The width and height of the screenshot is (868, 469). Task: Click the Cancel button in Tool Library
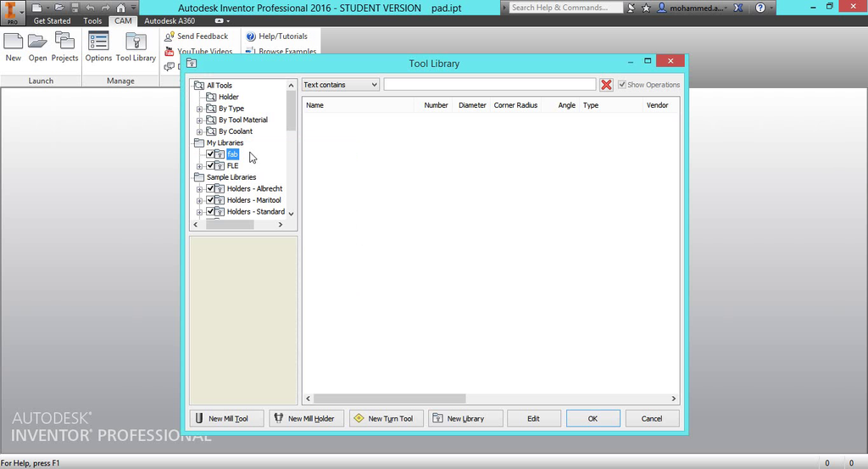[652, 419]
